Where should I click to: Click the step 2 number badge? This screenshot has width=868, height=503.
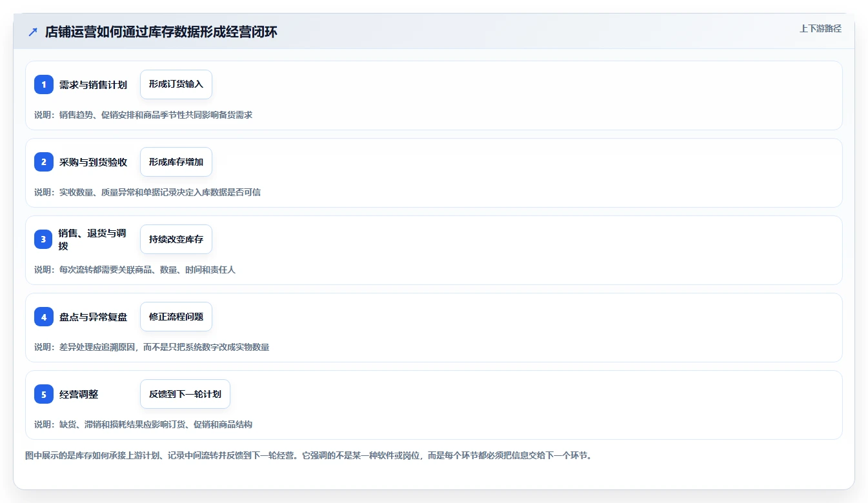point(44,162)
